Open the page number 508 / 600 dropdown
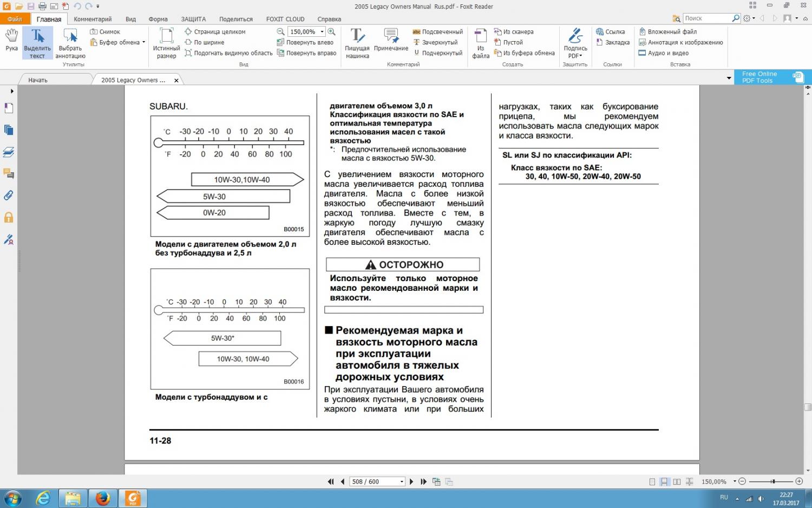 coord(402,481)
